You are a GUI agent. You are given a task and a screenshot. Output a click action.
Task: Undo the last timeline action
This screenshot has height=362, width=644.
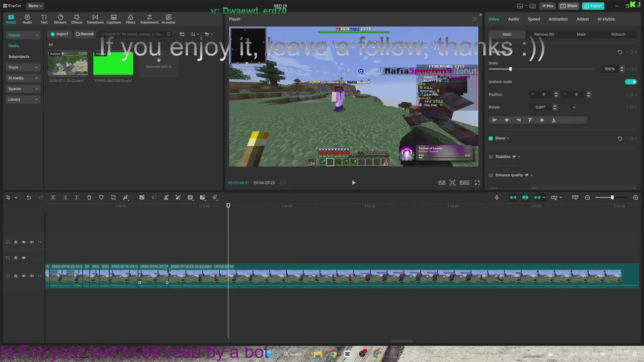coord(29,198)
